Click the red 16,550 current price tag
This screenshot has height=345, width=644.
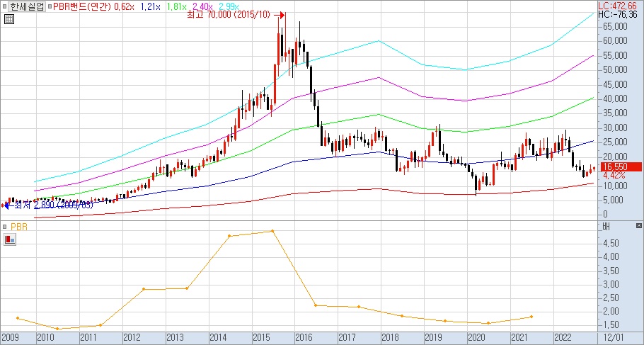coord(621,167)
